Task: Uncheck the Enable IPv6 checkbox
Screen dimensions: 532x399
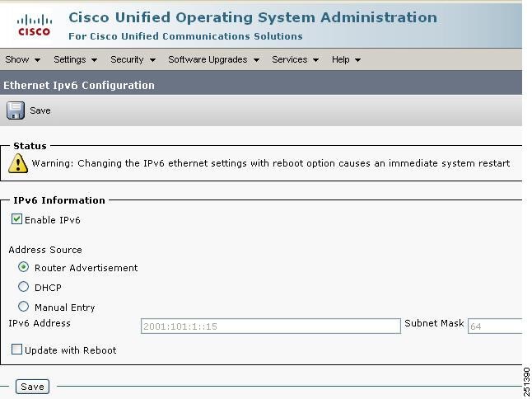Action: click(x=16, y=219)
